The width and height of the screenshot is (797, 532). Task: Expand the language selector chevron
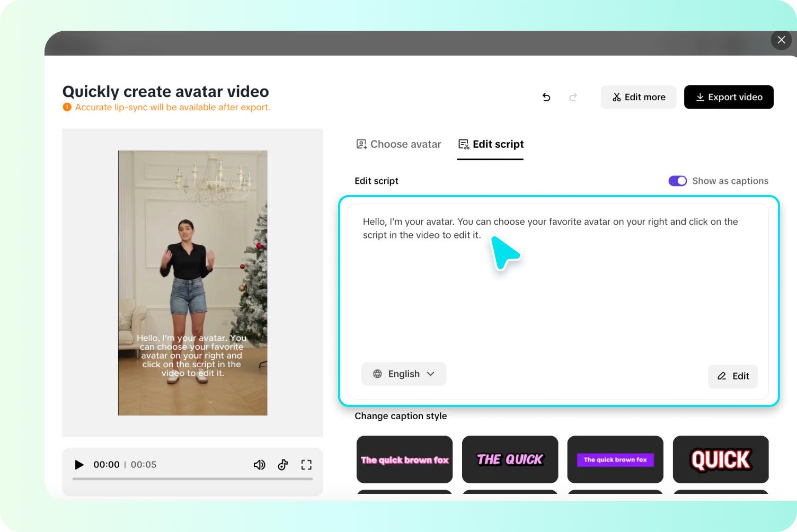coord(429,374)
